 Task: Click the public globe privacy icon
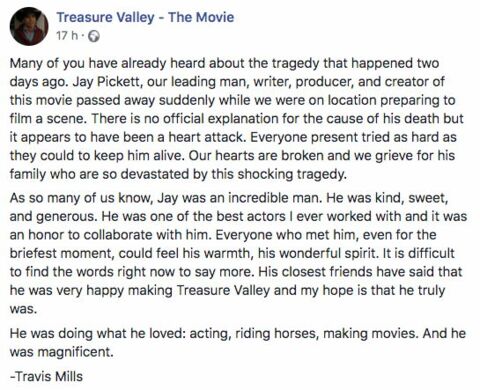click(x=94, y=36)
